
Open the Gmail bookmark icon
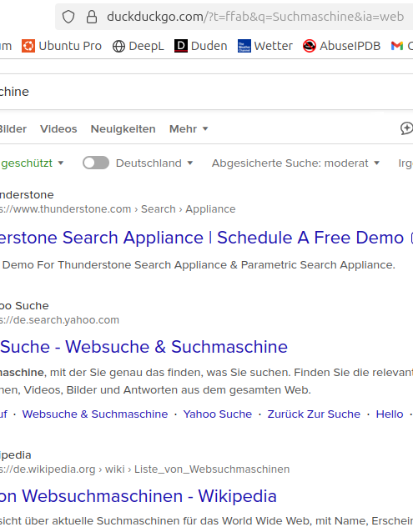(396, 46)
